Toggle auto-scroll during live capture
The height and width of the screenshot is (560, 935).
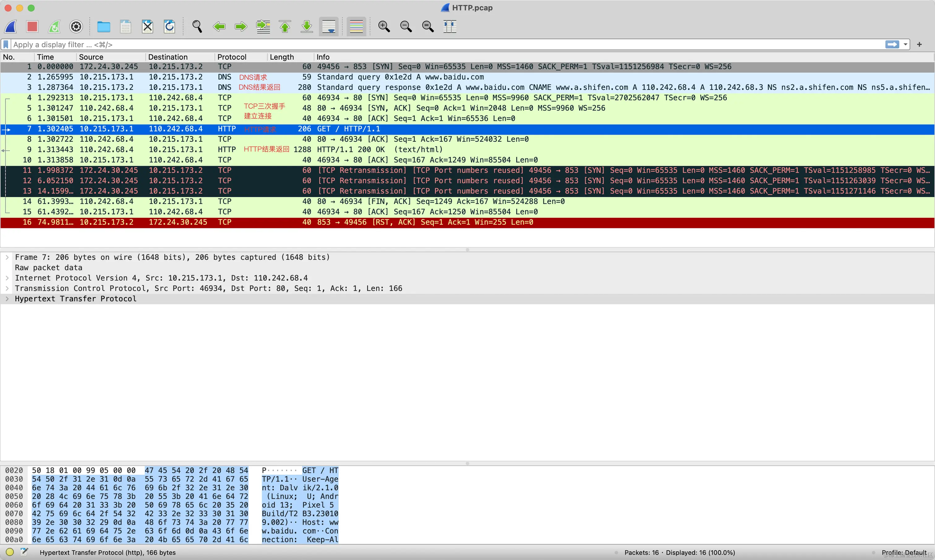point(329,27)
